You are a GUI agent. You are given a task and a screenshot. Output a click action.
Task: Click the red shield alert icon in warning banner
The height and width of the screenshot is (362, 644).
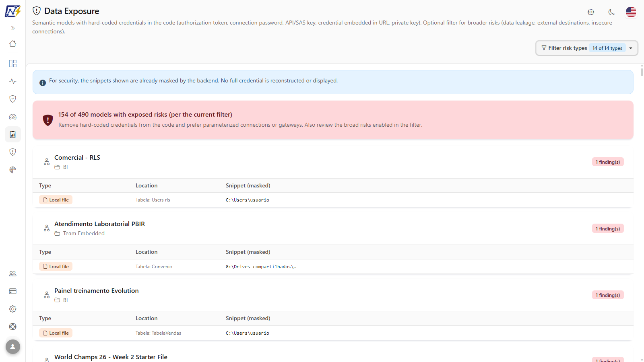point(48,120)
